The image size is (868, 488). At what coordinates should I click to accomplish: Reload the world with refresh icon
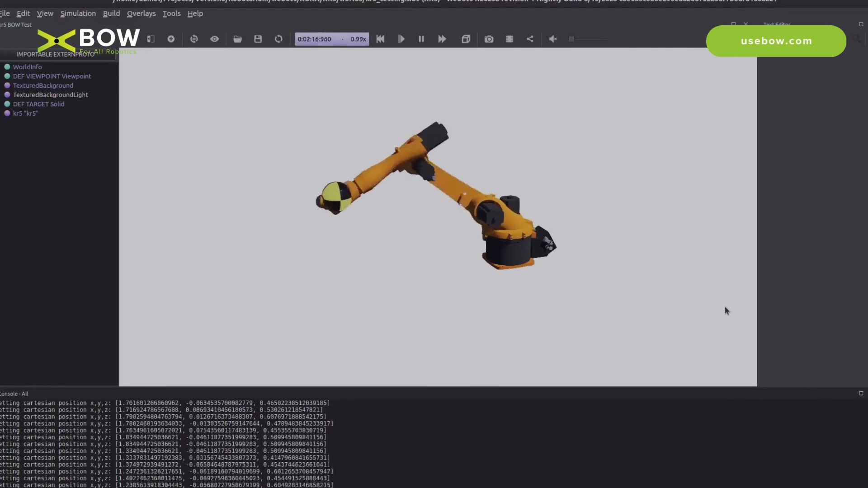(x=278, y=39)
